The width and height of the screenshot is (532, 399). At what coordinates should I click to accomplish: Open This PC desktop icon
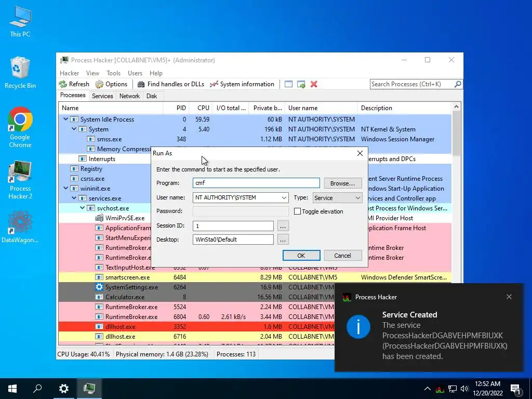(x=20, y=21)
